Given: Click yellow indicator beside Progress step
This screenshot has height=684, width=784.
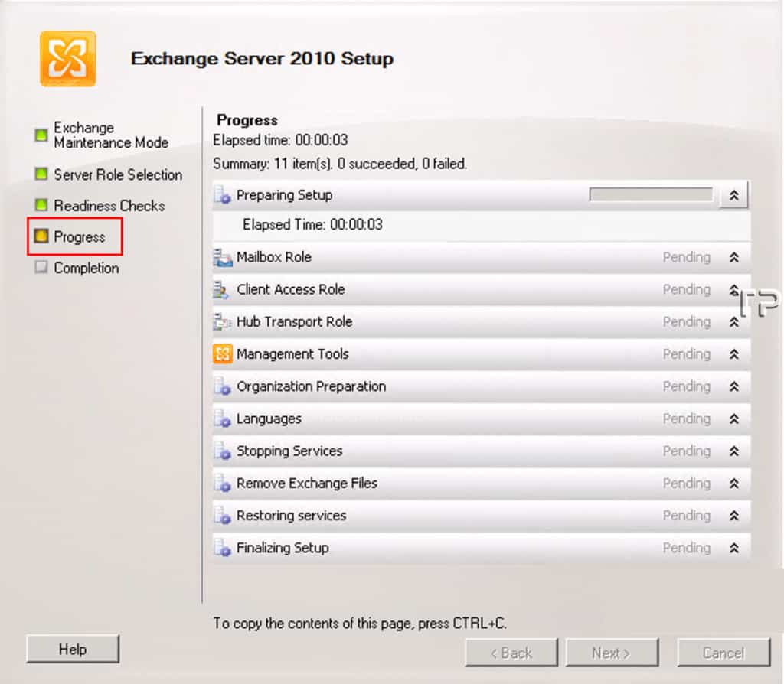Looking at the screenshot, I should tap(41, 236).
